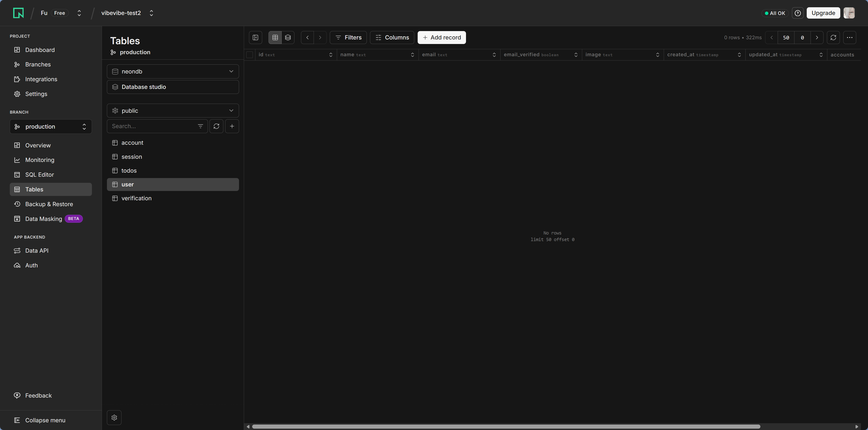This screenshot has width=868, height=430.
Task: Check the select-all rows checkbox
Action: tap(250, 55)
